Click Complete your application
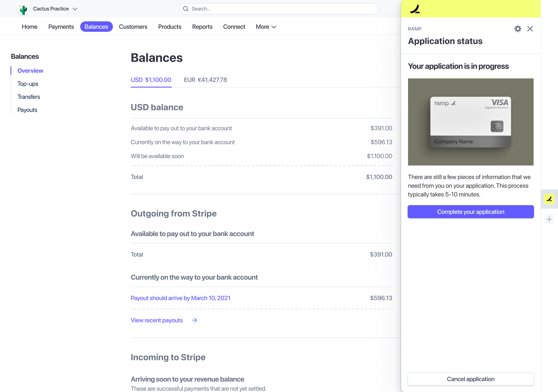Image resolution: width=558 pixels, height=392 pixels. [x=471, y=212]
